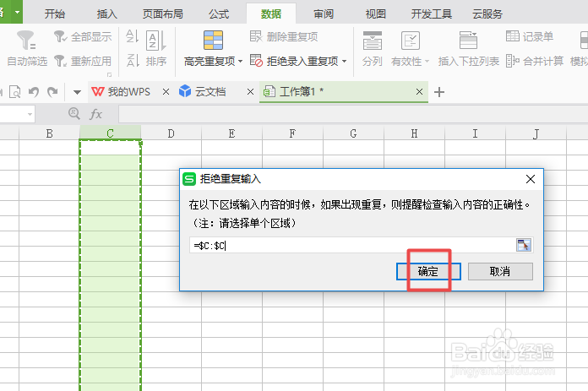
Task: Open the 视图 ribbon tab
Action: pyautogui.click(x=376, y=14)
